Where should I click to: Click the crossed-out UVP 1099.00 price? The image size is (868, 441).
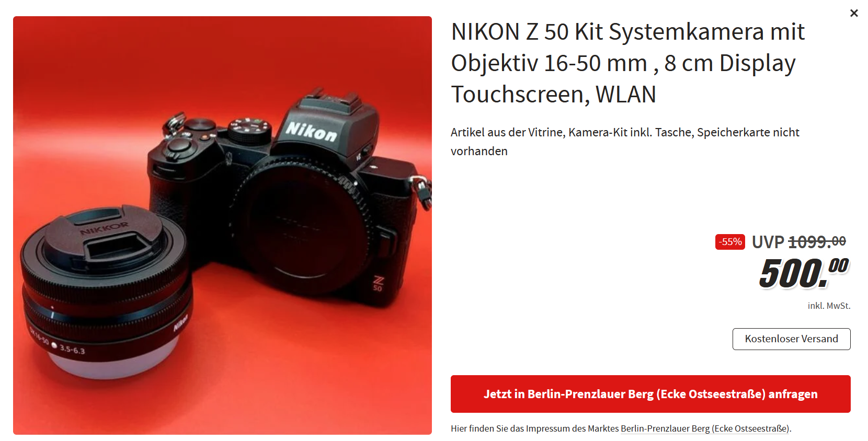pyautogui.click(x=799, y=242)
